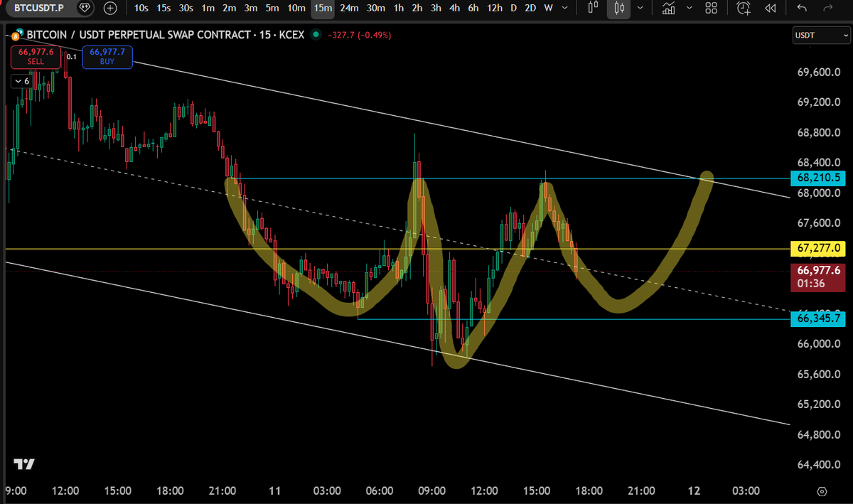Select the 30s timeframe

[x=186, y=8]
